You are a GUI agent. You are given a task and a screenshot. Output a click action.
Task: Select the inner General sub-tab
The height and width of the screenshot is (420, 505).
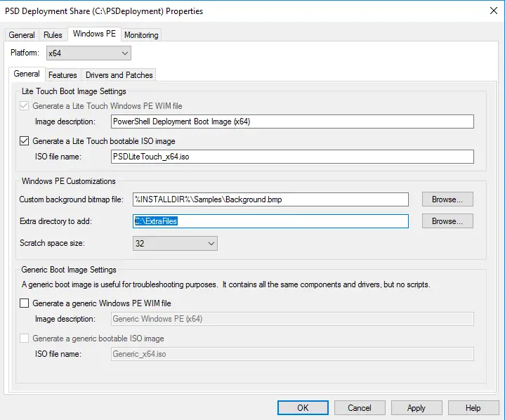(x=27, y=74)
